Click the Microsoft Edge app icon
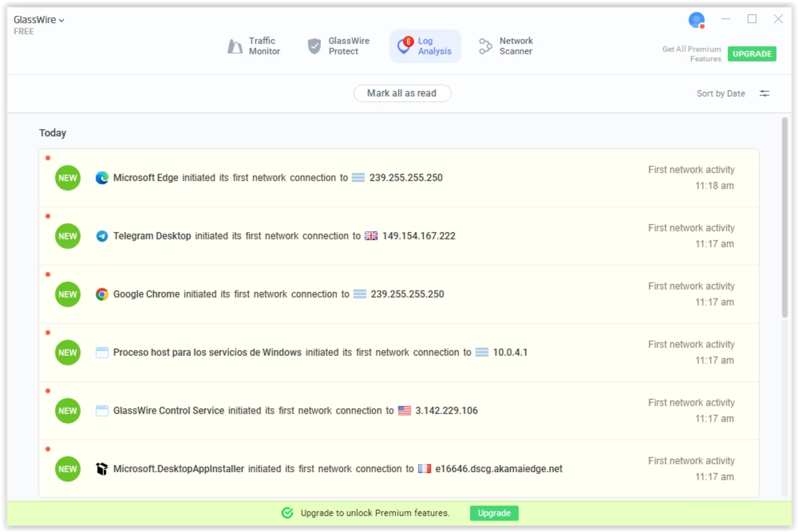The height and width of the screenshot is (532, 798). (102, 178)
